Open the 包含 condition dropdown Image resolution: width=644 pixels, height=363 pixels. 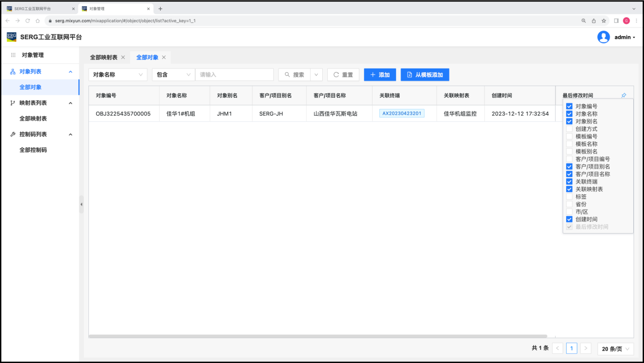(x=173, y=75)
